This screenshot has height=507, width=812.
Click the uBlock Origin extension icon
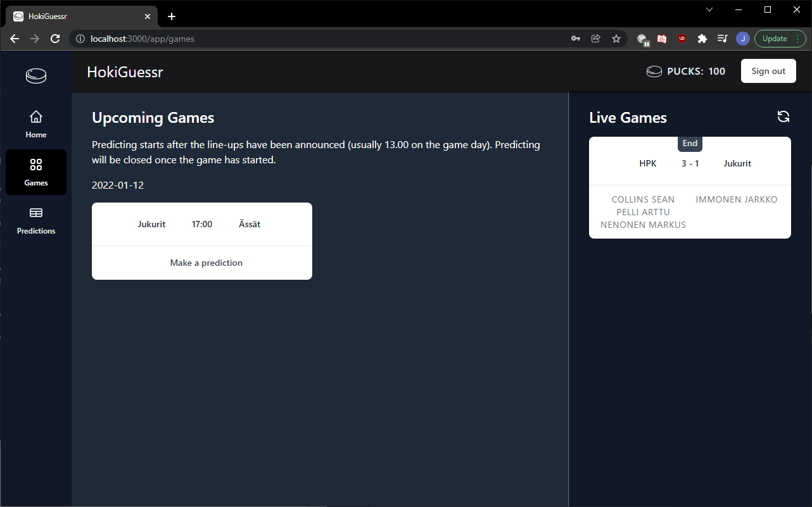coord(682,39)
